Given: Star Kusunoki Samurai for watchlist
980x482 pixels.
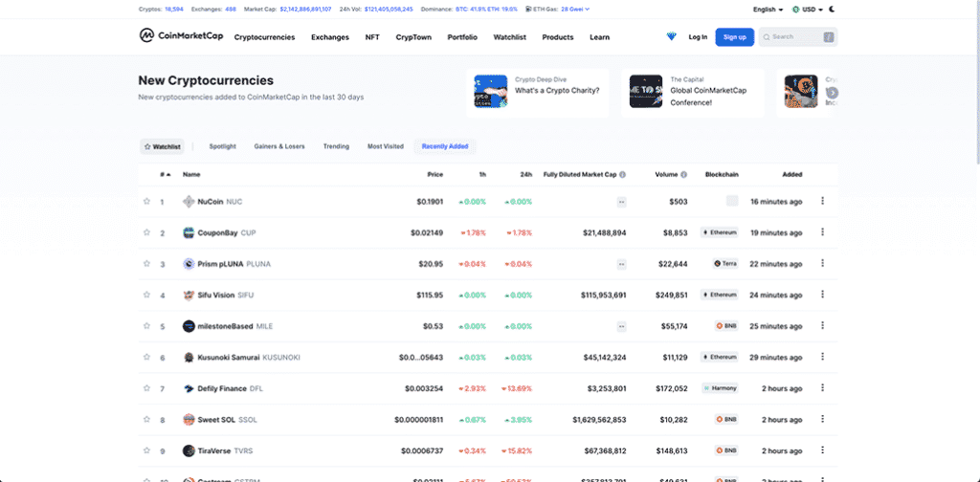Looking at the screenshot, I should (146, 357).
